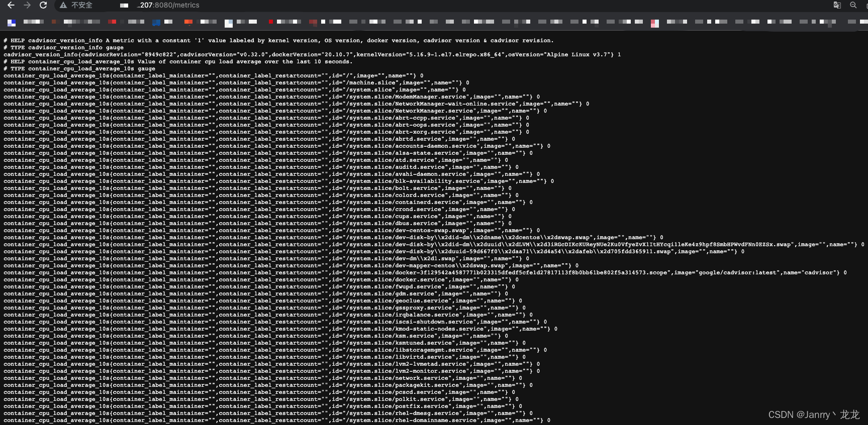Click the HELP container_cpu_load_average_10s line
868x425 pixels.
(178, 62)
